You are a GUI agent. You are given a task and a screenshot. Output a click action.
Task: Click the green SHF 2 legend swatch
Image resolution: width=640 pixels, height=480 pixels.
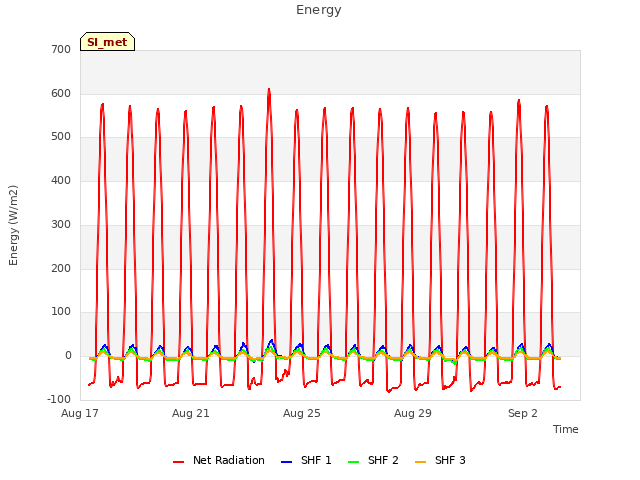[353, 462]
